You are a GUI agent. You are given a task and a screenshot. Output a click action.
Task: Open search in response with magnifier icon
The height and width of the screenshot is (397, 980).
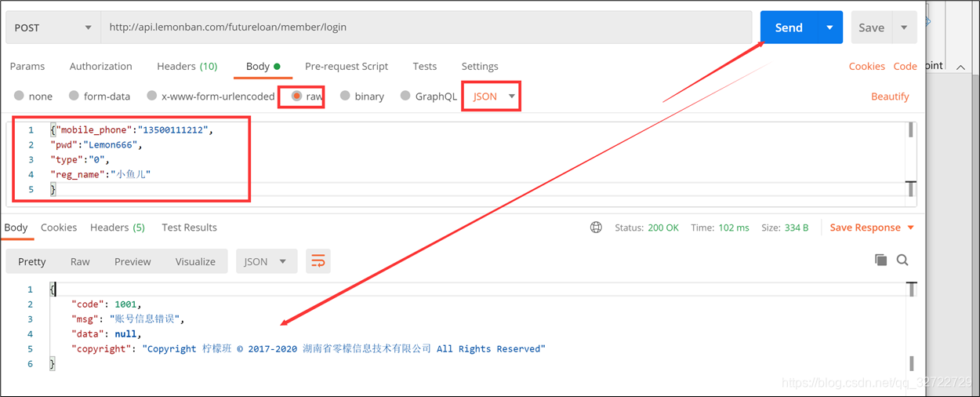click(902, 260)
